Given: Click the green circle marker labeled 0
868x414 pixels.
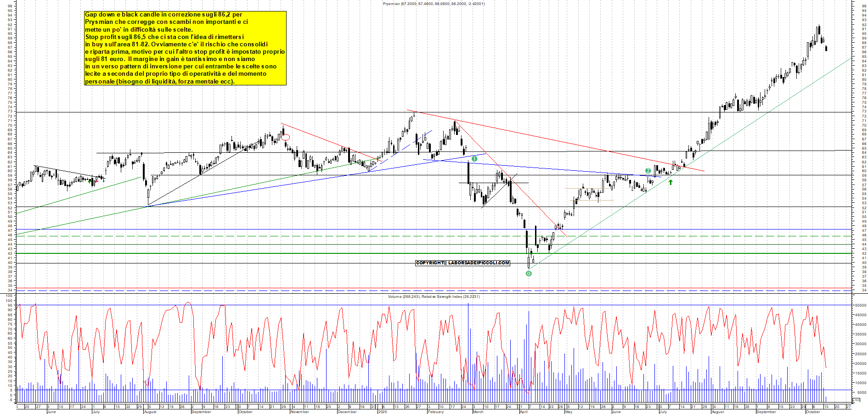Looking at the screenshot, I should pyautogui.click(x=529, y=274).
